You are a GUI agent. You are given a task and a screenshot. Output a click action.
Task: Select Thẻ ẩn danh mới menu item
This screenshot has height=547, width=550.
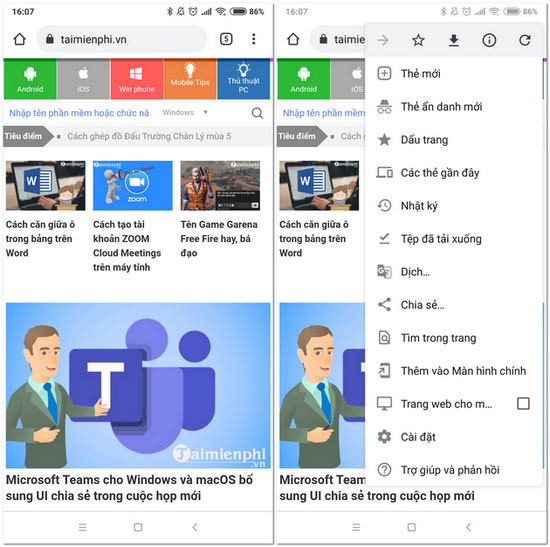454,107
